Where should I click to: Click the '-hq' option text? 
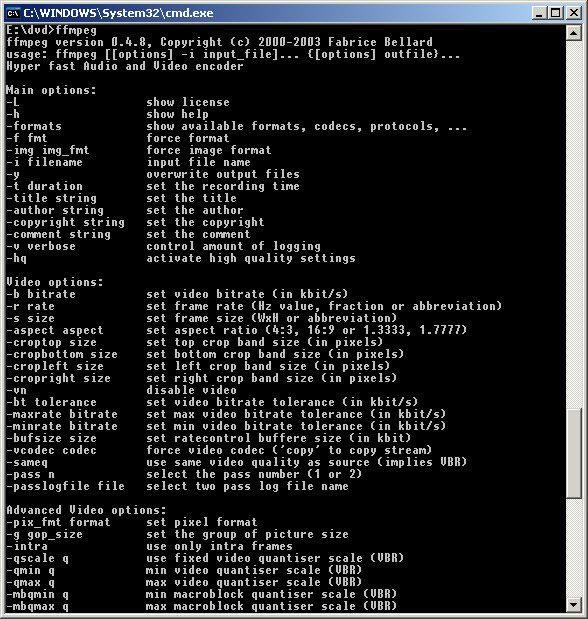(x=17, y=258)
